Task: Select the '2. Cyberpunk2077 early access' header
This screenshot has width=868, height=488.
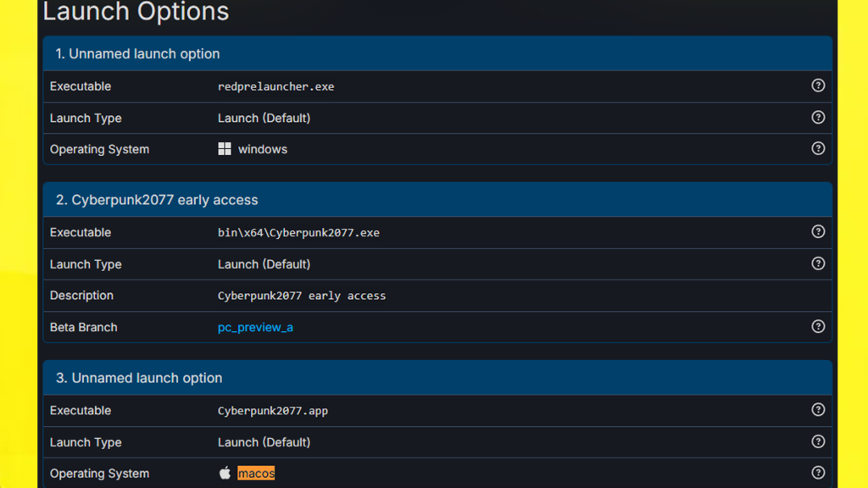Action: (437, 200)
